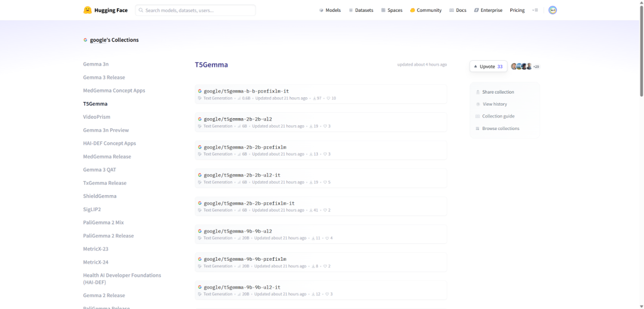Open the Share collection option
The height and width of the screenshot is (309, 644).
tap(498, 92)
